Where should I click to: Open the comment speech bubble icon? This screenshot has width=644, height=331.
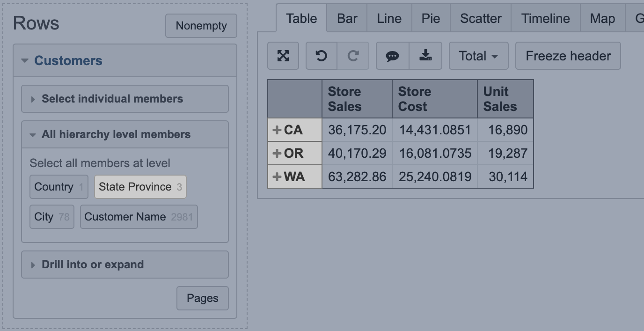tap(392, 56)
